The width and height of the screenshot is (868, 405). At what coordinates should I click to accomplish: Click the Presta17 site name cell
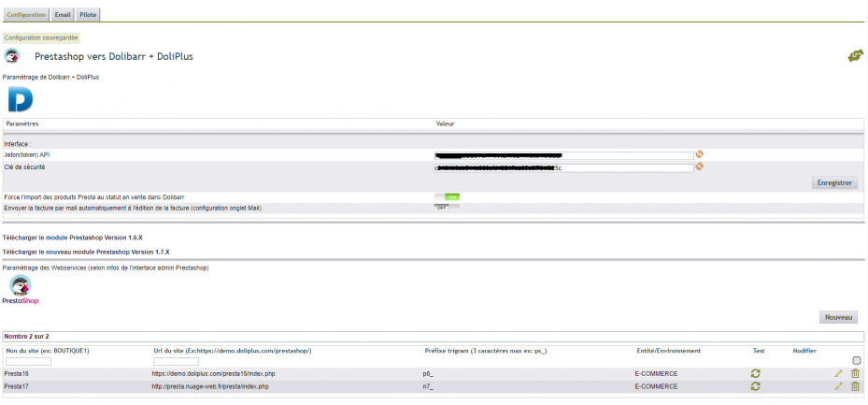[16, 386]
